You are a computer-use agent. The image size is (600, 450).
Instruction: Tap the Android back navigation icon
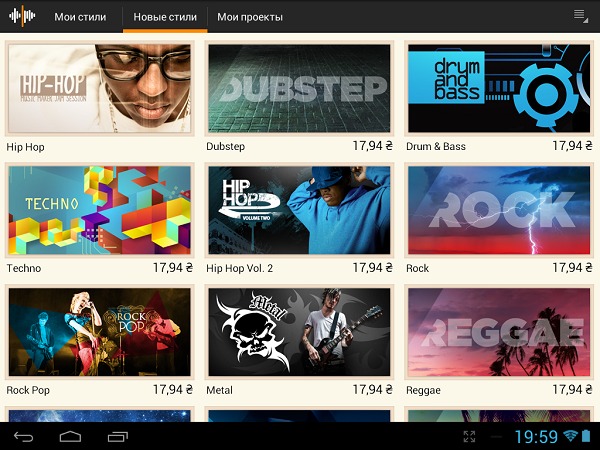pos(24,437)
